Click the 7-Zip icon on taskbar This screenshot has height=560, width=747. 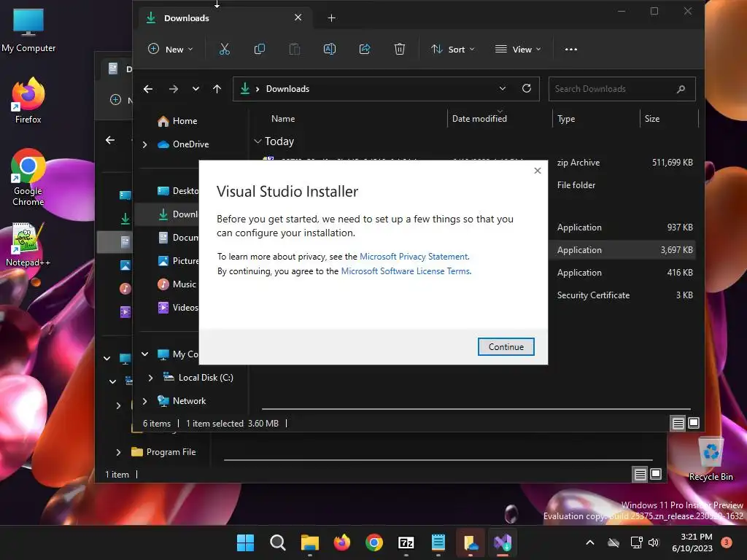(406, 542)
